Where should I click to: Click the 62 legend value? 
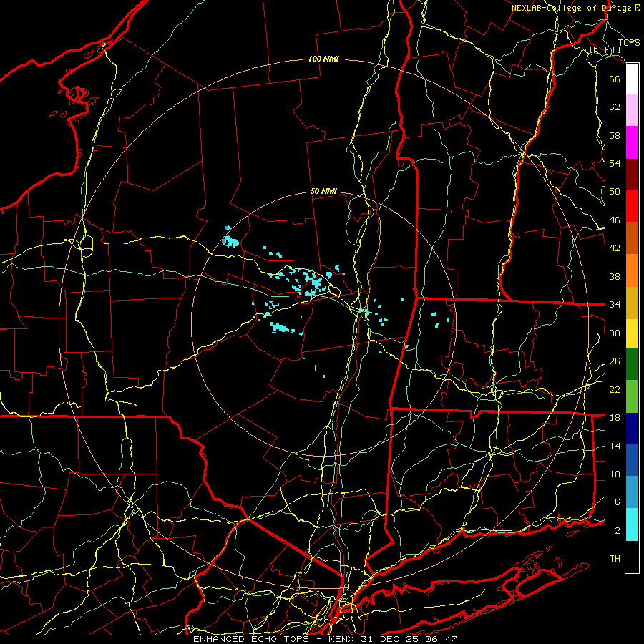click(615, 107)
